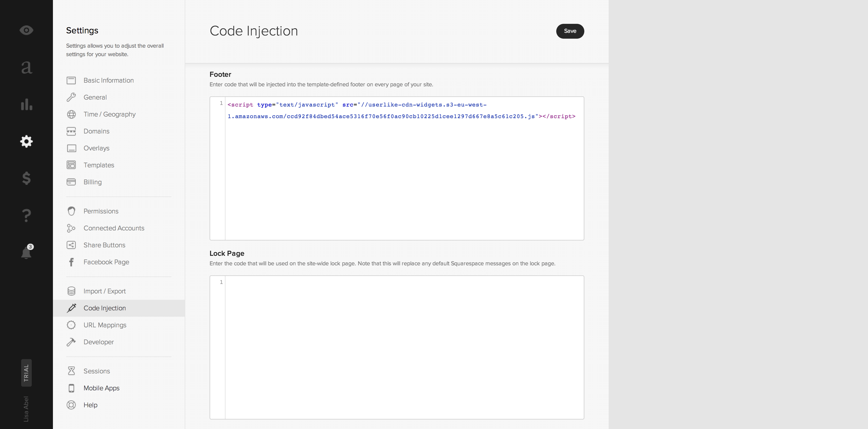Click the Import / Export database icon

[x=71, y=291]
